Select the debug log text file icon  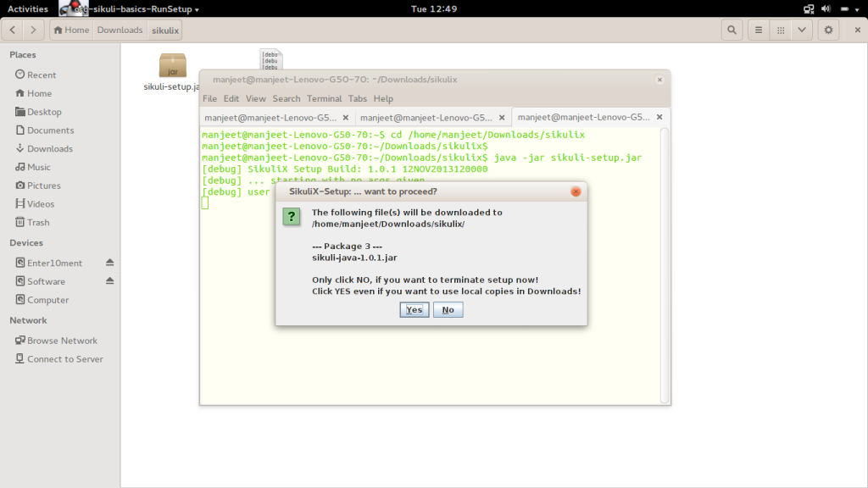271,60
